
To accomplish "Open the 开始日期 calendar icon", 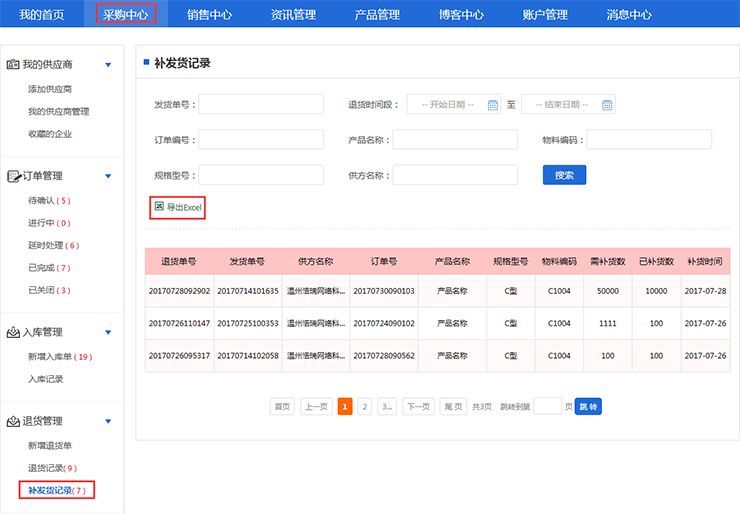I will coord(492,105).
